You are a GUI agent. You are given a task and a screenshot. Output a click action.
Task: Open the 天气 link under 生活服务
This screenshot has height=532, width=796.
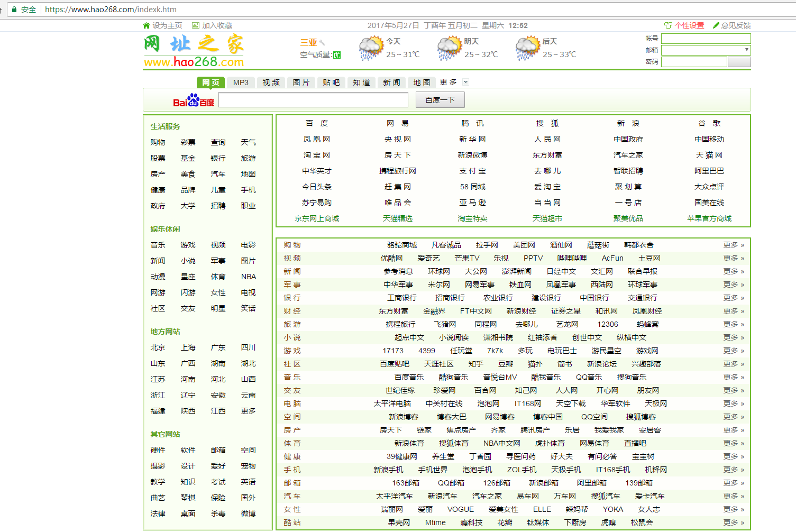(248, 142)
